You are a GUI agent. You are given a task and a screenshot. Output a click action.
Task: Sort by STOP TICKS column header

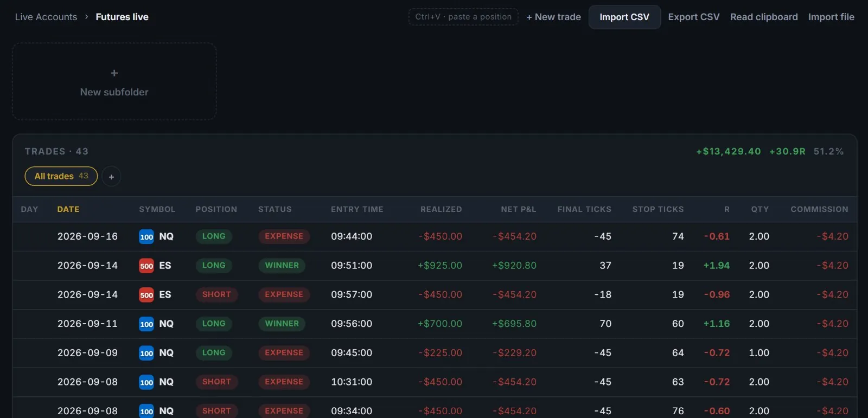coord(658,209)
